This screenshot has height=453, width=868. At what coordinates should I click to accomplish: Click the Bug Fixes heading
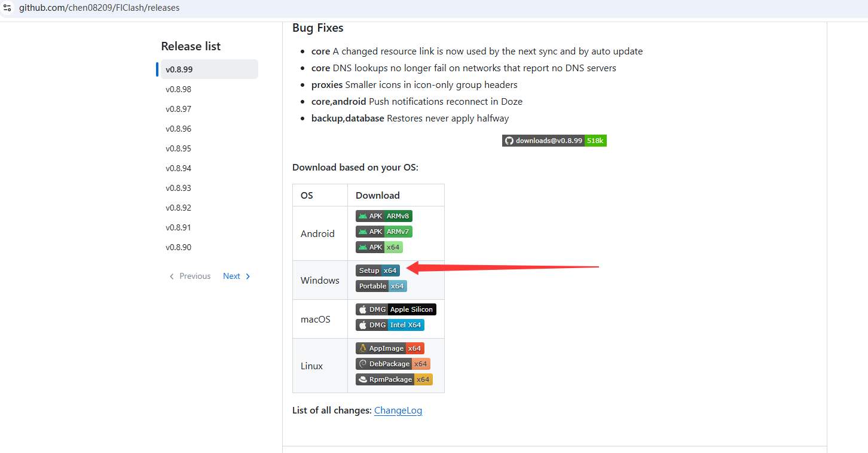318,28
